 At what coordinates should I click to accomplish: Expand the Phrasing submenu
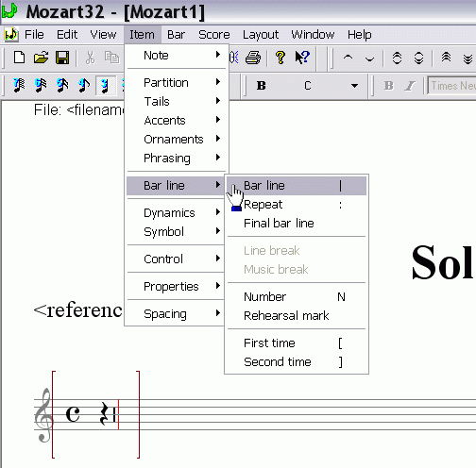[x=177, y=159]
